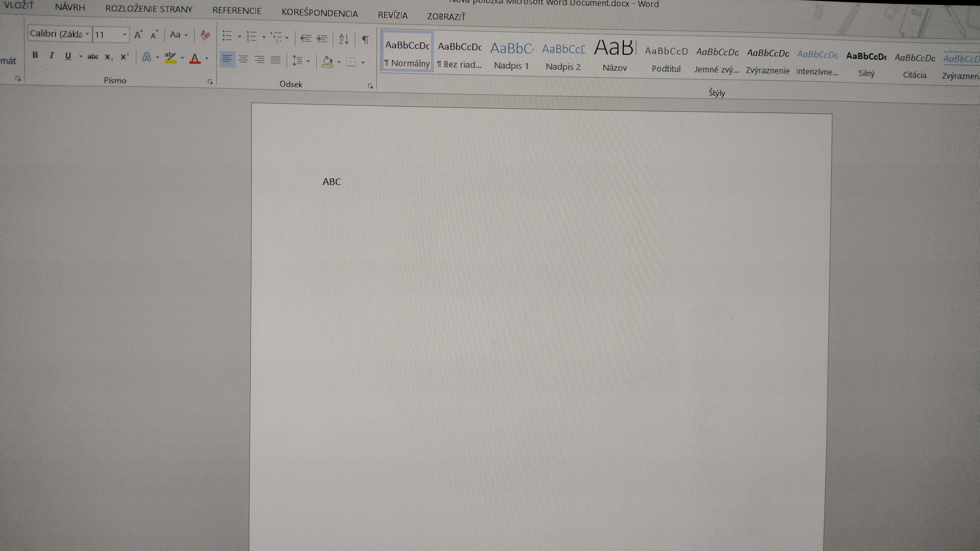
Task: Click the sort A-Z icon
Action: (344, 39)
